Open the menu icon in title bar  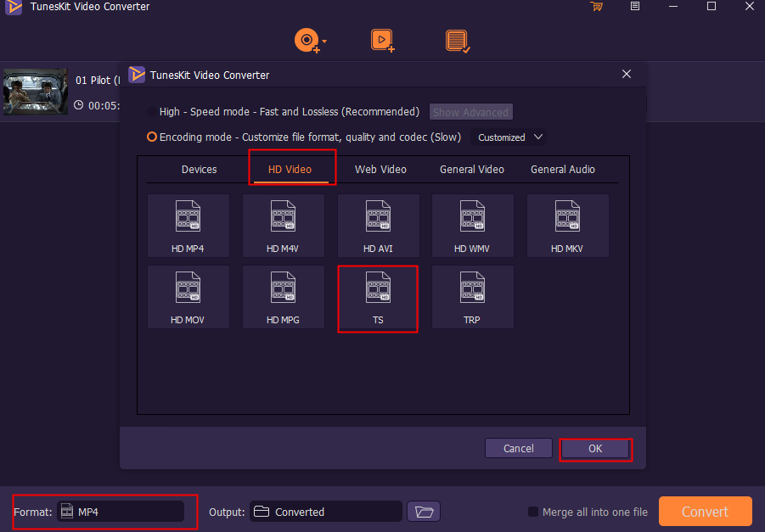[x=635, y=6]
